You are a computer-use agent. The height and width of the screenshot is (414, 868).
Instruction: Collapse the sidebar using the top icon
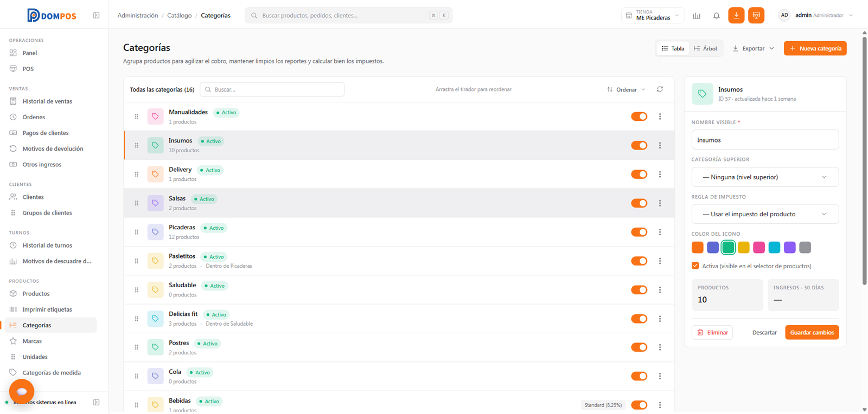(96, 16)
